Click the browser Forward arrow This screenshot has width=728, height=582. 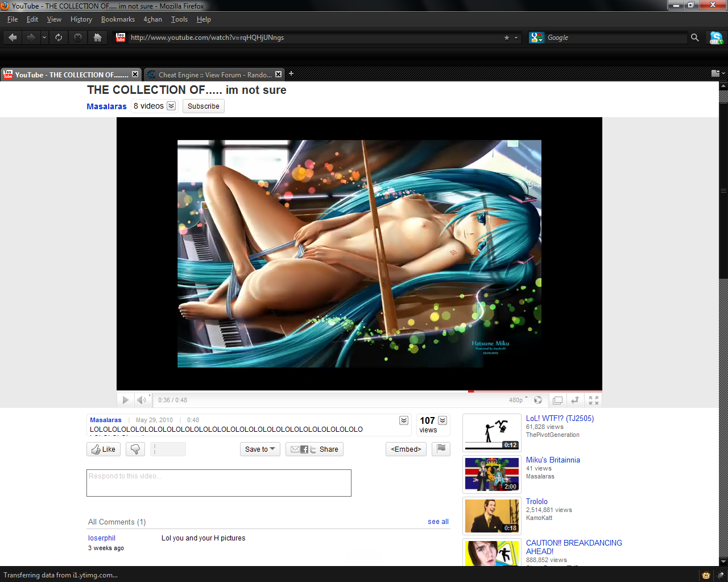coord(31,38)
